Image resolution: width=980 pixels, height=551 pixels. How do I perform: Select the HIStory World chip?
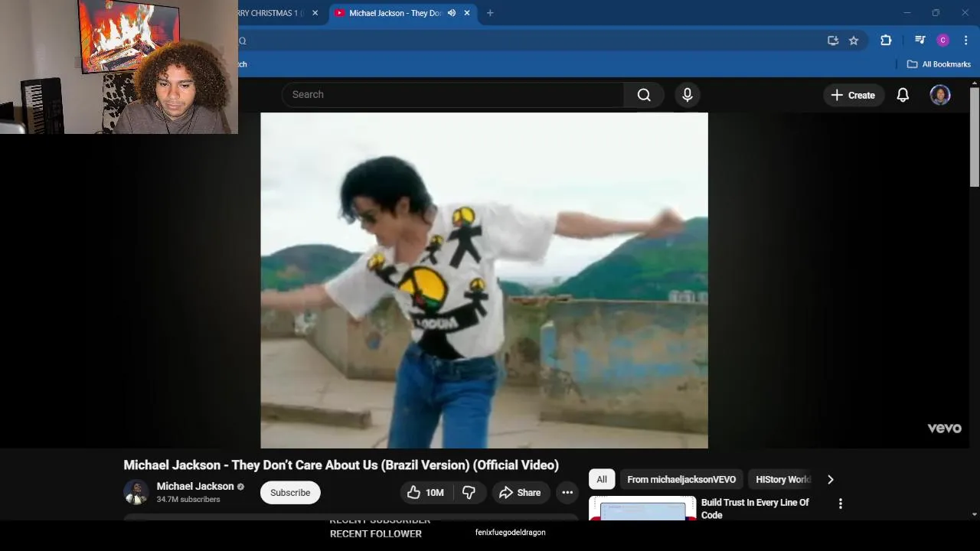(782, 480)
